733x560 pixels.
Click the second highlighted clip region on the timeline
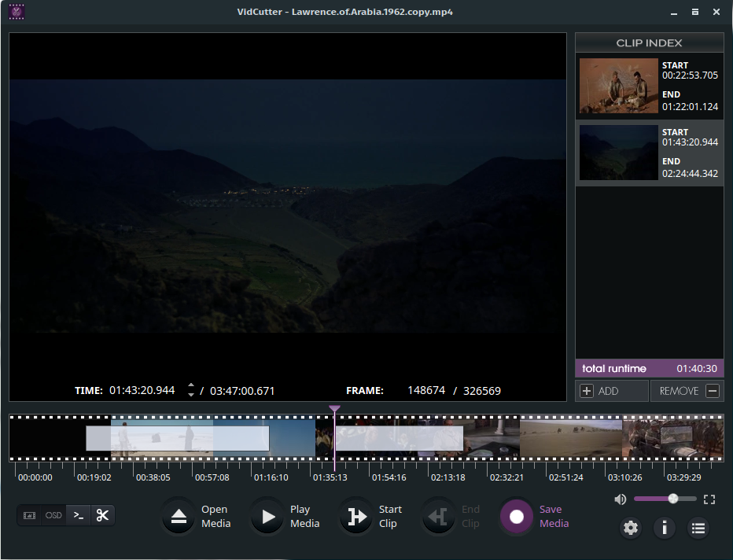pos(400,438)
